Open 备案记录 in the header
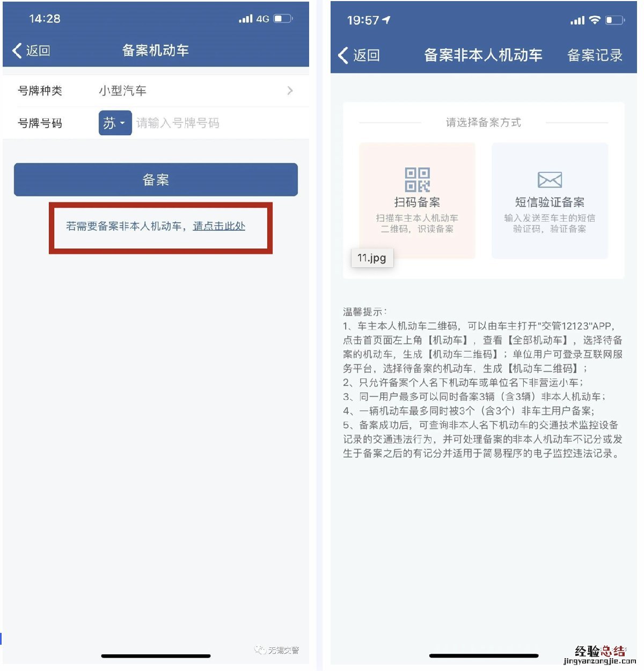 point(595,55)
